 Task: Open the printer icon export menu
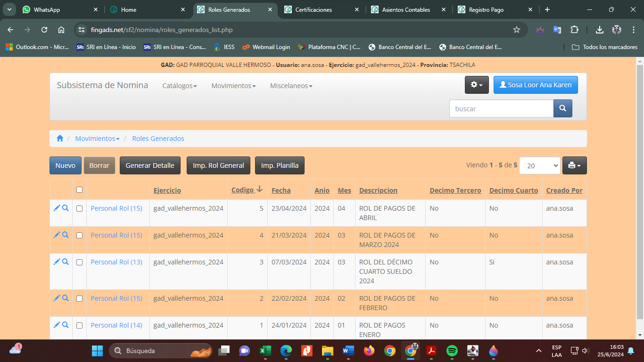574,165
